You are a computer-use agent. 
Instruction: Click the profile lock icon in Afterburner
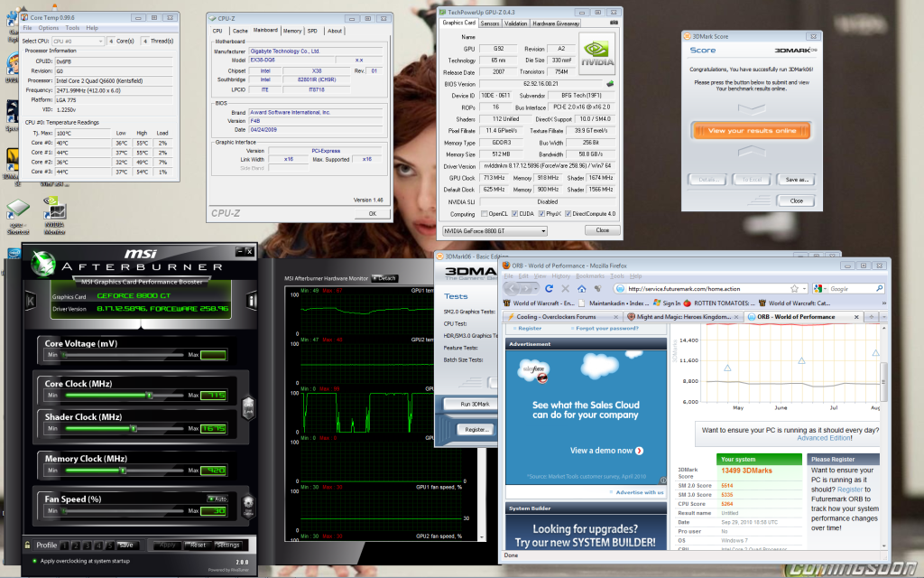27,545
